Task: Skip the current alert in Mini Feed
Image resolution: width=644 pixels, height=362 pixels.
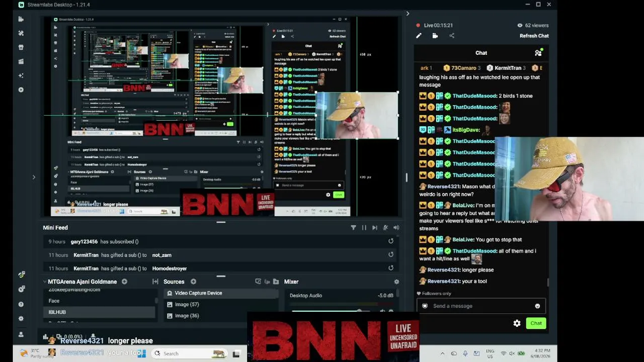Action: tap(374, 228)
